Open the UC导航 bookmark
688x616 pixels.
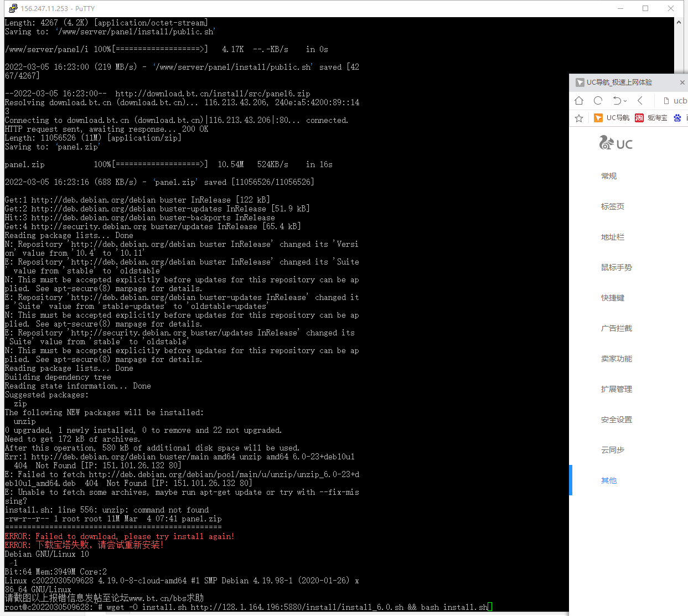612,118
